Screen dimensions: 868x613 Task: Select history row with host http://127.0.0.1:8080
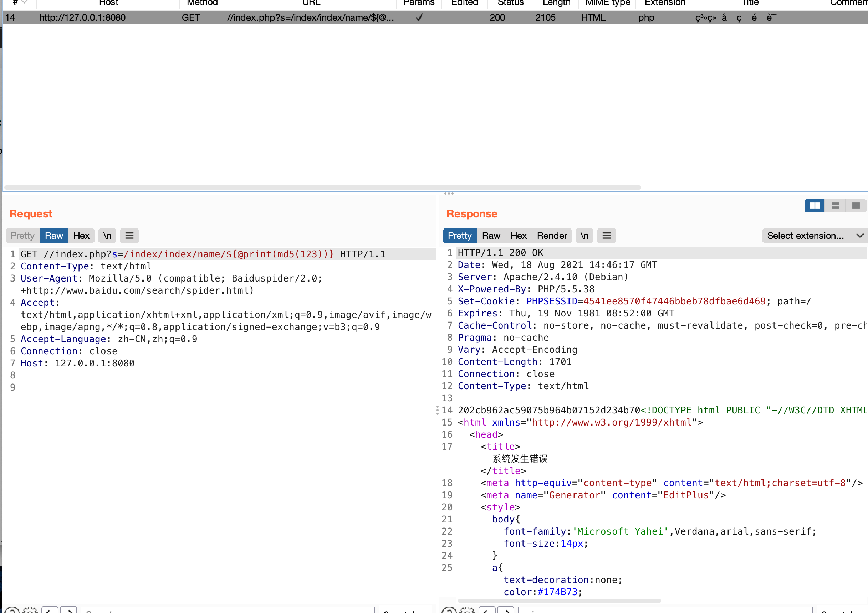(x=435, y=17)
